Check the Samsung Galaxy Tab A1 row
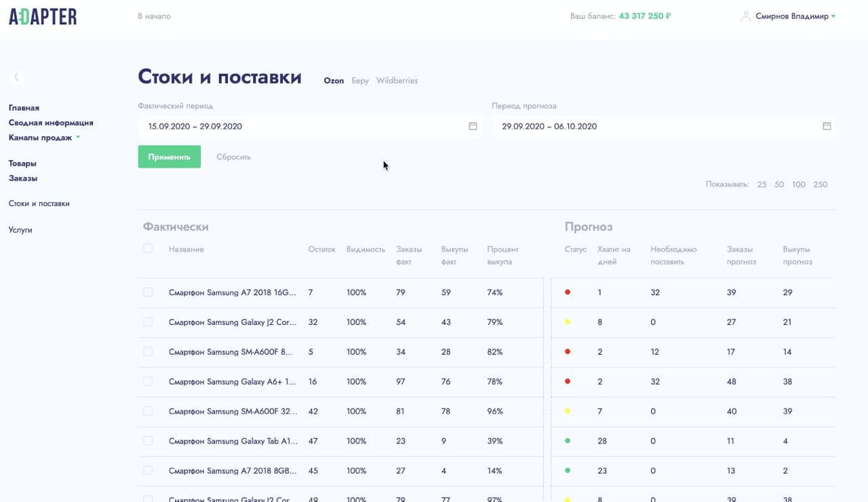The height and width of the screenshot is (502, 868). point(148,441)
